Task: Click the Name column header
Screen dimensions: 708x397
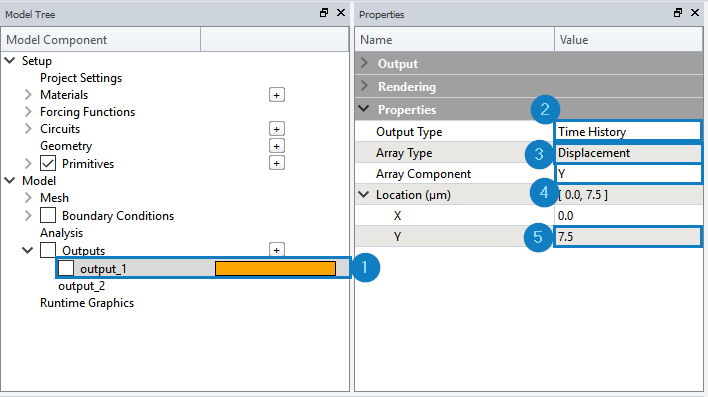Action: point(455,40)
